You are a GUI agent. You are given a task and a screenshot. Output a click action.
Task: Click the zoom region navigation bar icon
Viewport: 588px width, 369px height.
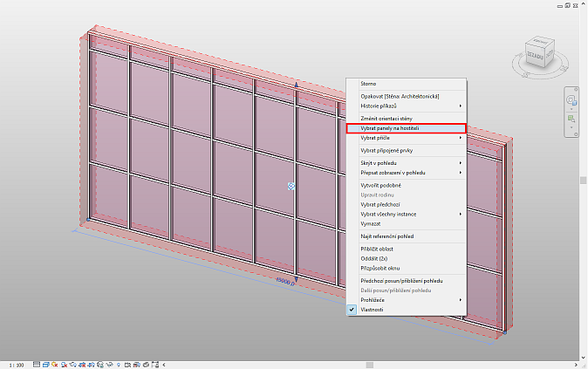click(571, 119)
